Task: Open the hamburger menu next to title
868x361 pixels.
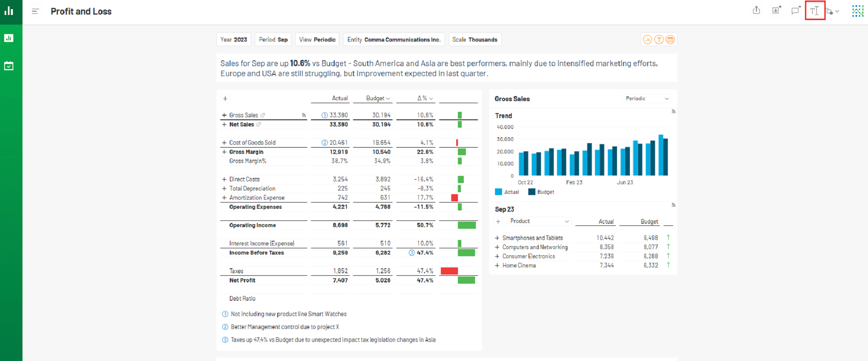Action: click(x=35, y=11)
